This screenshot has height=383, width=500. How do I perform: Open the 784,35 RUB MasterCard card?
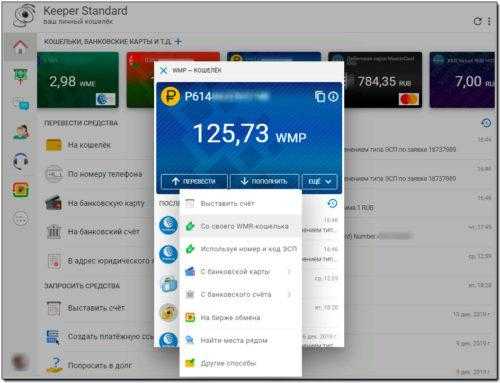[382, 80]
